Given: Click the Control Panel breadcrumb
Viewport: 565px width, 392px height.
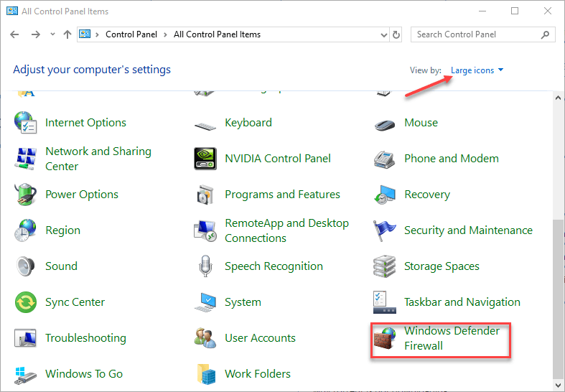Looking at the screenshot, I should click(x=131, y=34).
